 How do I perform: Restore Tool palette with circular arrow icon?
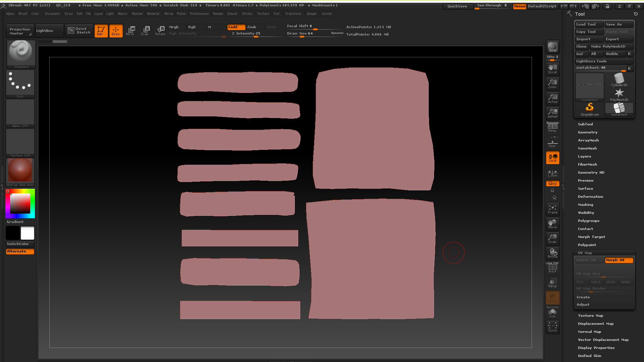click(x=636, y=14)
